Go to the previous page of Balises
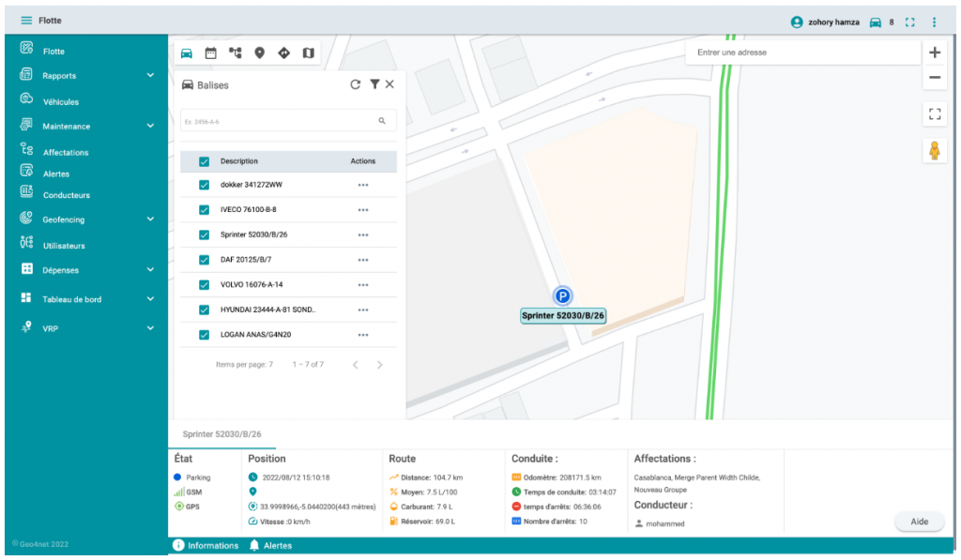This screenshot has height=560, width=961. tap(355, 365)
